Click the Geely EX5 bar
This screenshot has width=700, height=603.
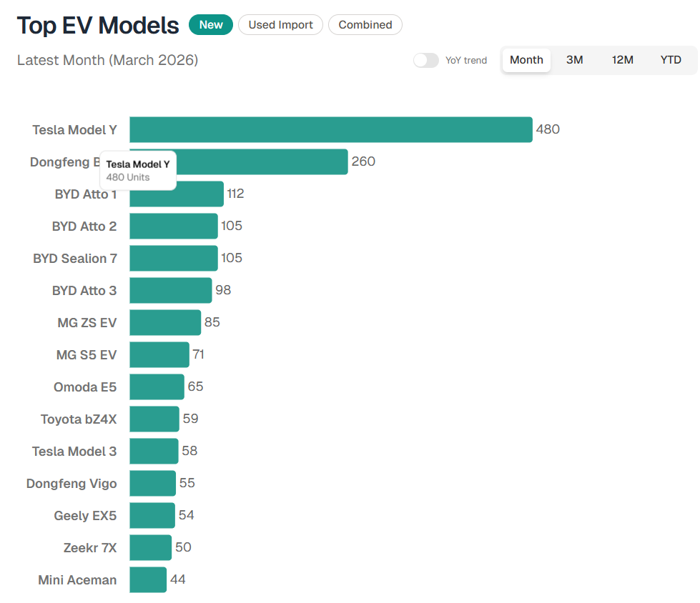[152, 516]
